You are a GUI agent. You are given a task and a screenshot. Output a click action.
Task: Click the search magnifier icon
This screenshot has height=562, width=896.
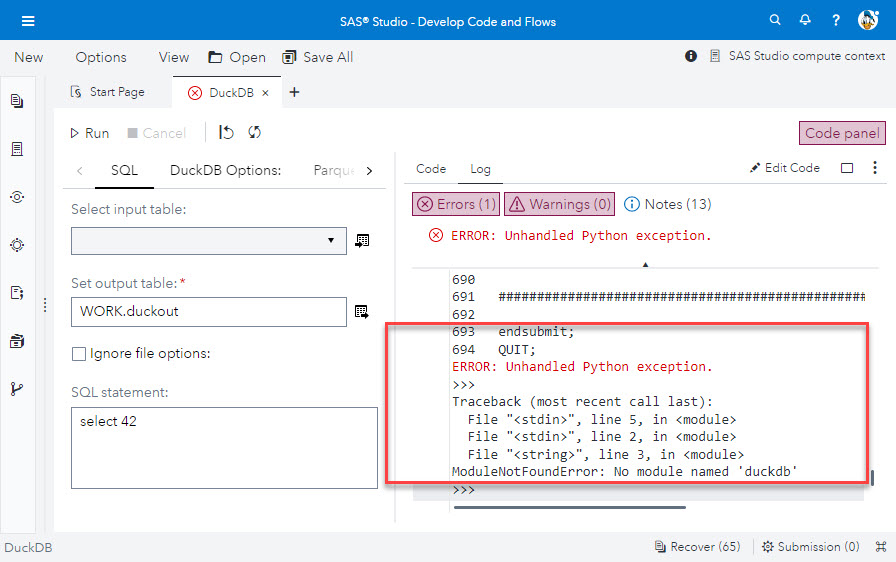click(775, 20)
